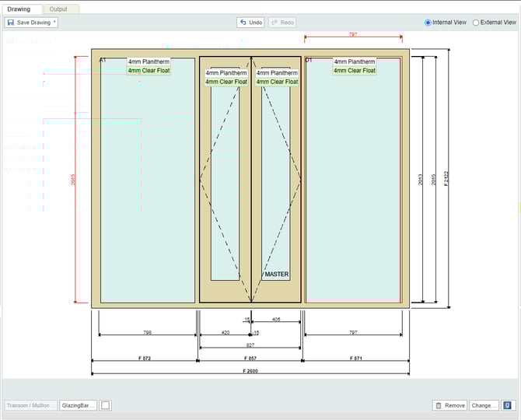
Task: Switch to the Output tab
Action: [x=58, y=9]
